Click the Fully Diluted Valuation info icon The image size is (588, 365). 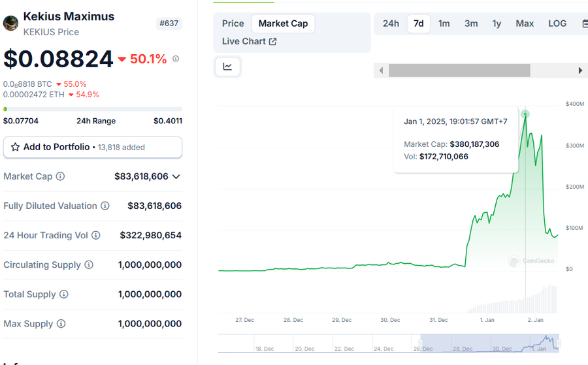click(103, 206)
